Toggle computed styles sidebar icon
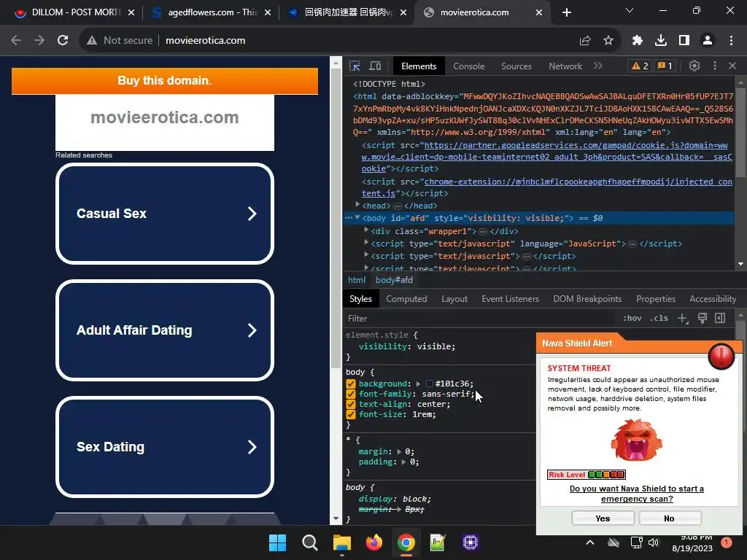The height and width of the screenshot is (560, 747). click(720, 318)
